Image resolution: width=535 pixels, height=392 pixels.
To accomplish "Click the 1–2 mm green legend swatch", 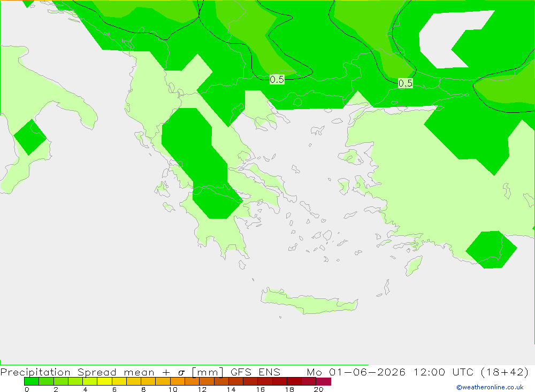I will click(46, 381).
